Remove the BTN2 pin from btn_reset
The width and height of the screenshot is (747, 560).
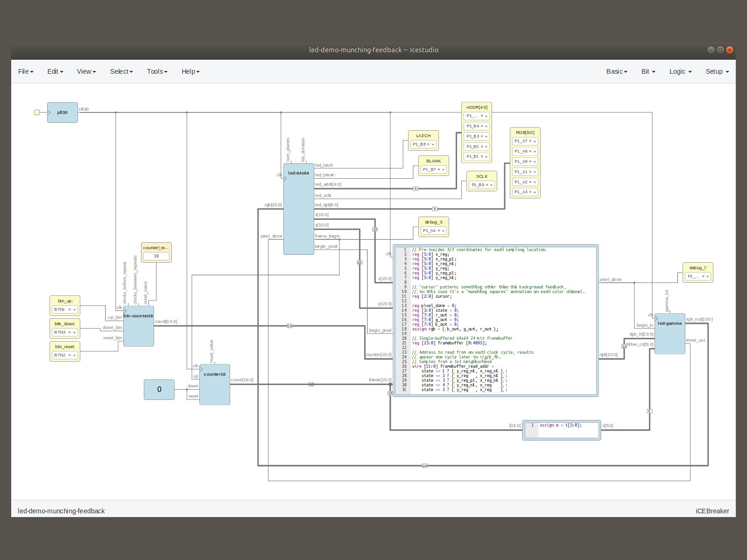tap(70, 356)
